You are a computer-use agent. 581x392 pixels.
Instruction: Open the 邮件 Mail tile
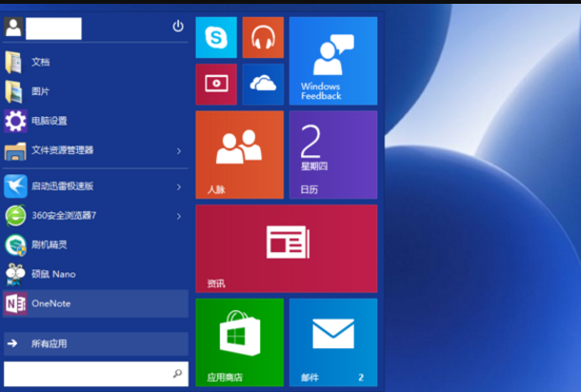pyautogui.click(x=332, y=342)
